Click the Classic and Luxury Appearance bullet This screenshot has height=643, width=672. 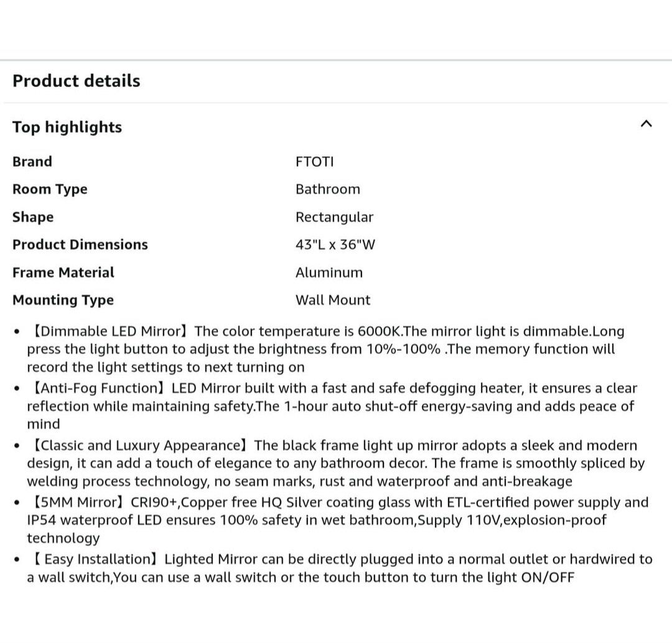point(333,463)
